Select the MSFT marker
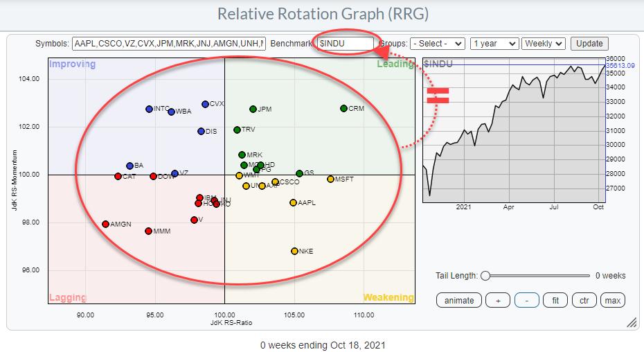 330,179
